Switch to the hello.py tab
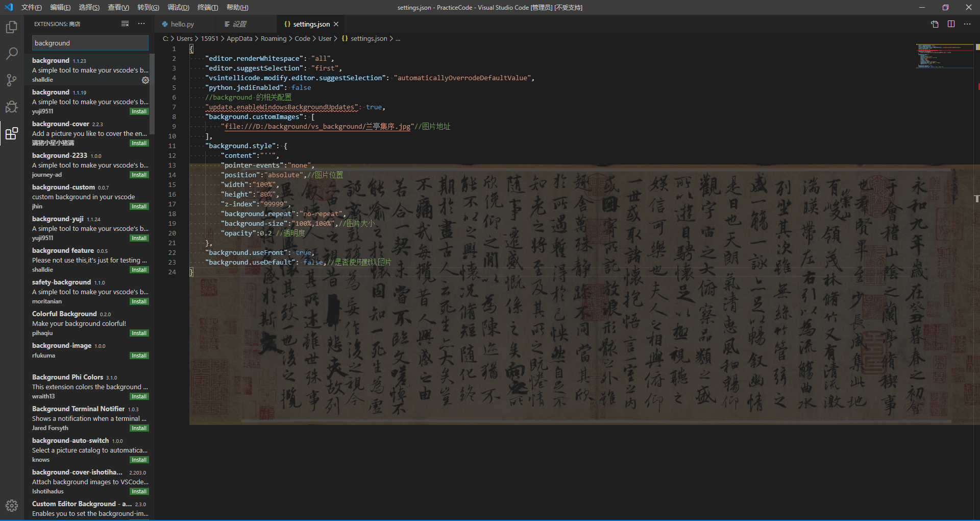Viewport: 980px width, 521px height. (181, 23)
